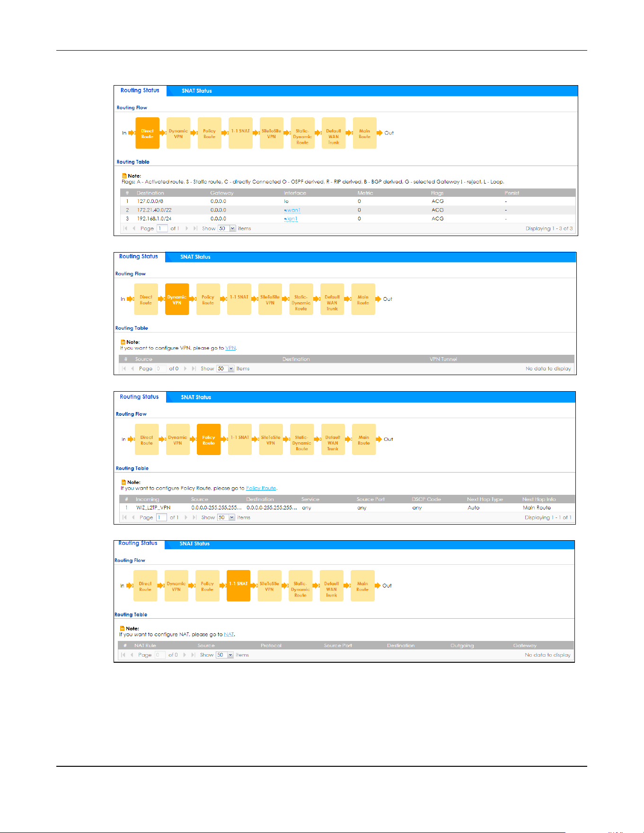Click Default WAN Trunk box in Policy Route panel
The width and height of the screenshot is (644, 833).
point(333,439)
